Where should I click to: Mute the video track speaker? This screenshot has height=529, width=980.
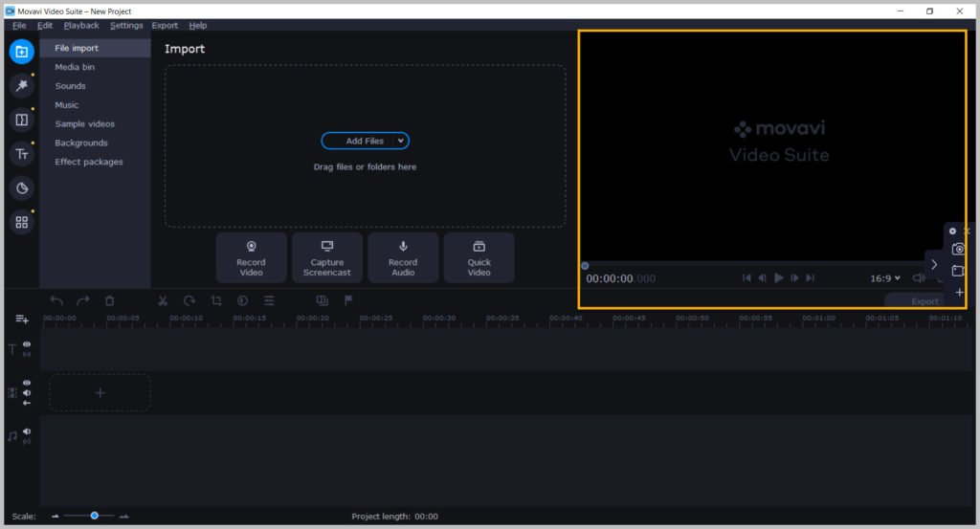[x=27, y=393]
